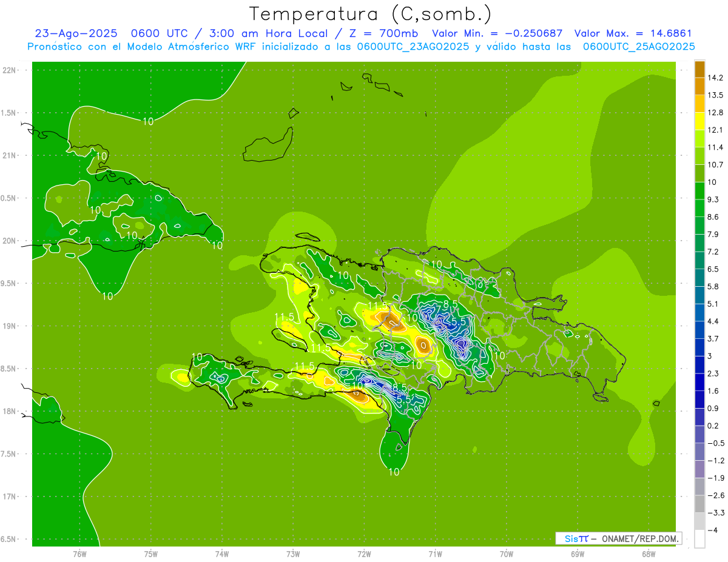Click the "SisTT" logo text

[576, 538]
